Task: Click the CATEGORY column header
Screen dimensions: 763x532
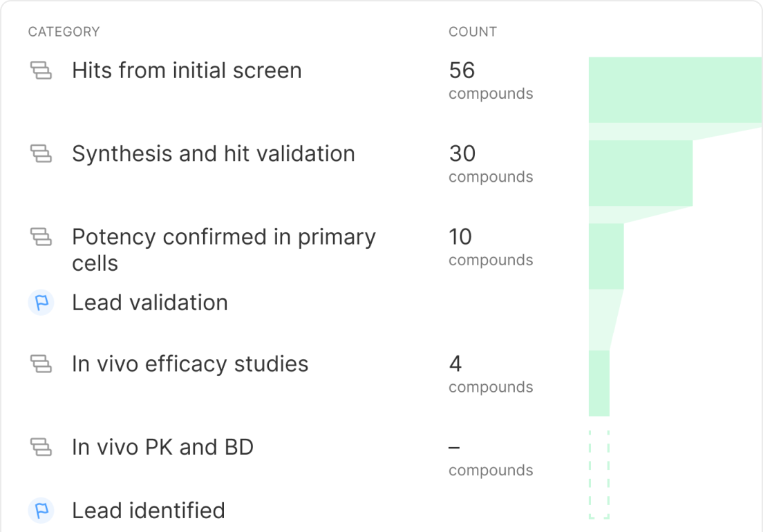Action: coord(64,32)
